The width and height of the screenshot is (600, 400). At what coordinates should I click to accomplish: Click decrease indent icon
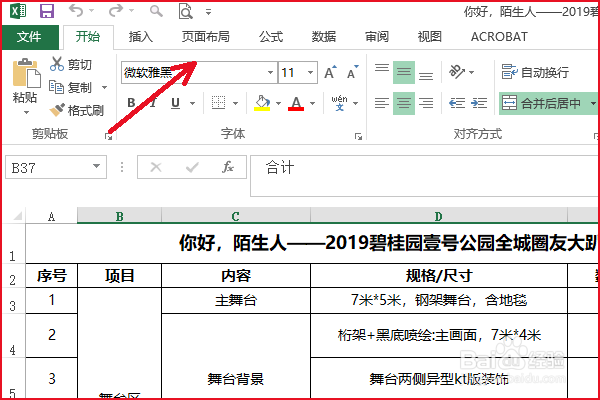tap(457, 103)
